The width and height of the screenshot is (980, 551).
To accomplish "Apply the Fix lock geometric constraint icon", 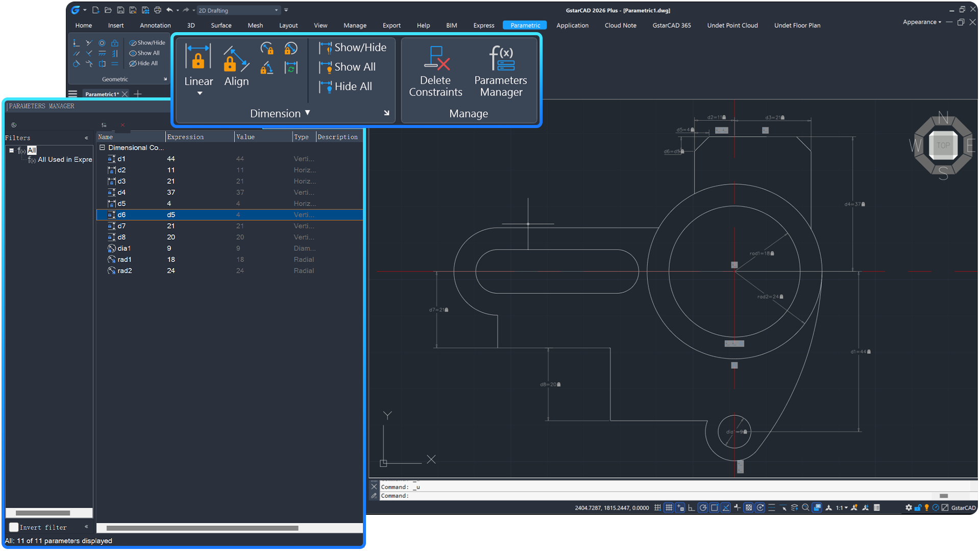I will click(115, 43).
